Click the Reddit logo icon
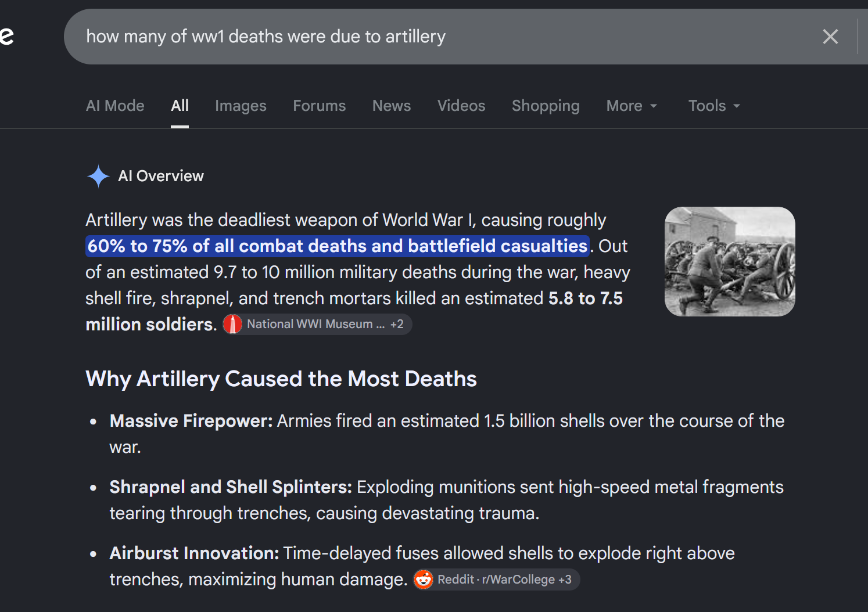The image size is (868, 612). [x=424, y=579]
